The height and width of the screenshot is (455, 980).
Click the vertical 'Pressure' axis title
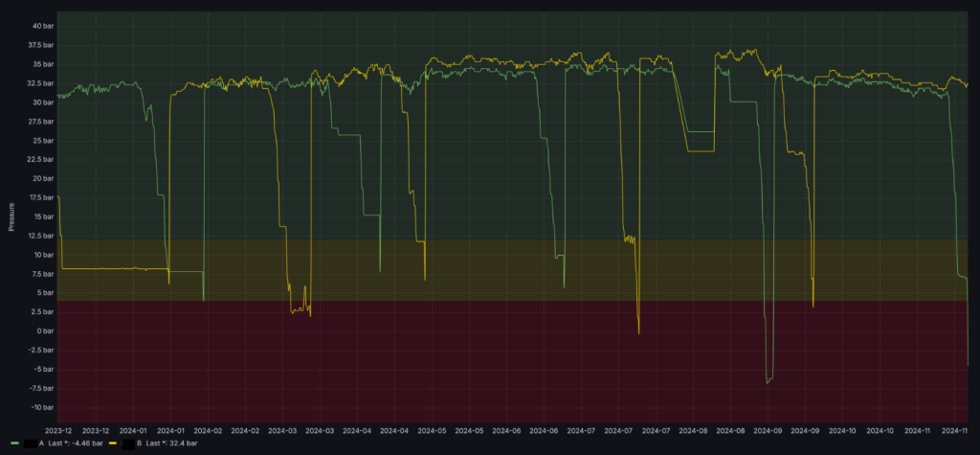pos(11,216)
